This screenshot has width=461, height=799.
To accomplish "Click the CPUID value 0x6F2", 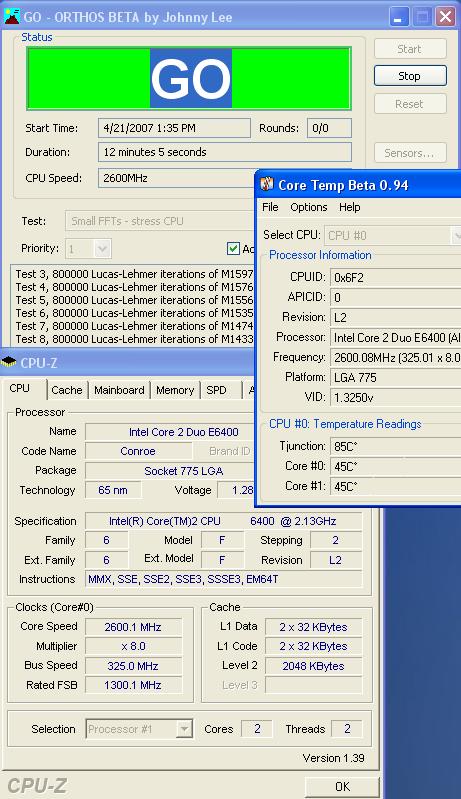I will 395,278.
